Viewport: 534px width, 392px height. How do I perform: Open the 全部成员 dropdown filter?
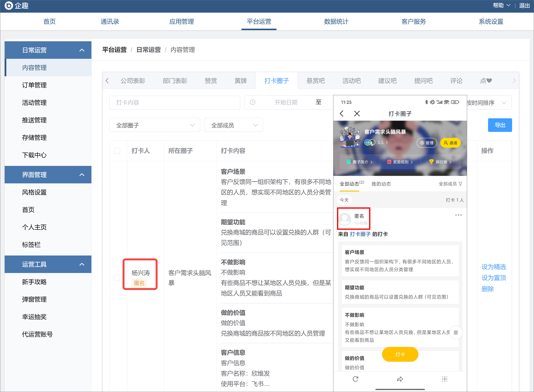coord(233,125)
